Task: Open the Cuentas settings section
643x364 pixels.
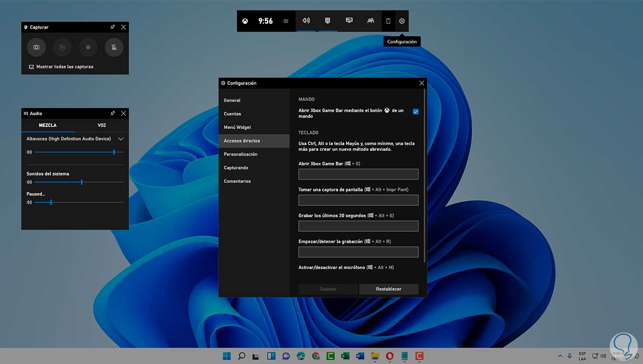Action: (254, 114)
